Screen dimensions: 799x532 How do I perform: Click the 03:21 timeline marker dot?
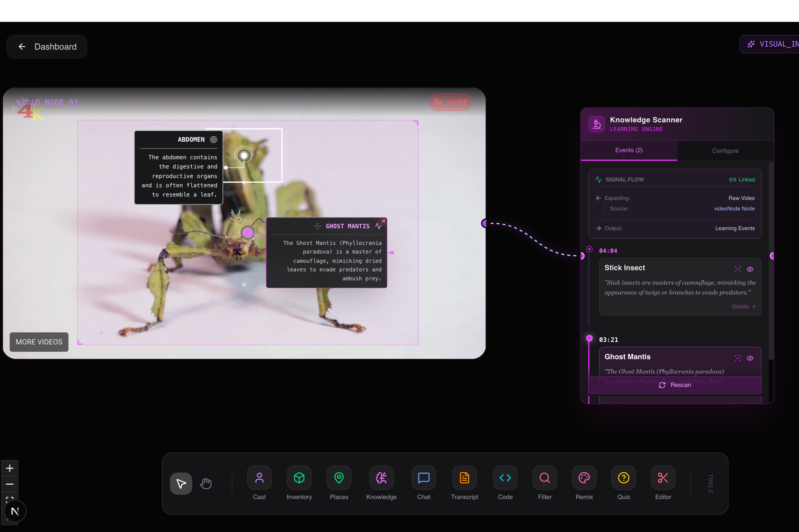[589, 338]
